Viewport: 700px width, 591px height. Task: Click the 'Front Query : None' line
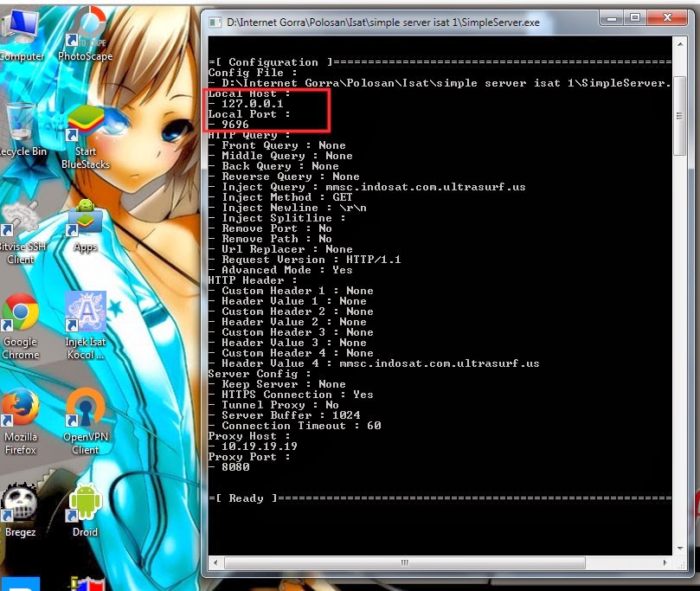277,145
